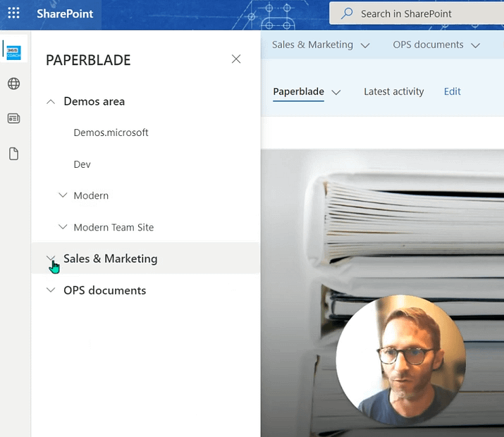Open Sales & Marketing top menu dropdown

pyautogui.click(x=320, y=45)
